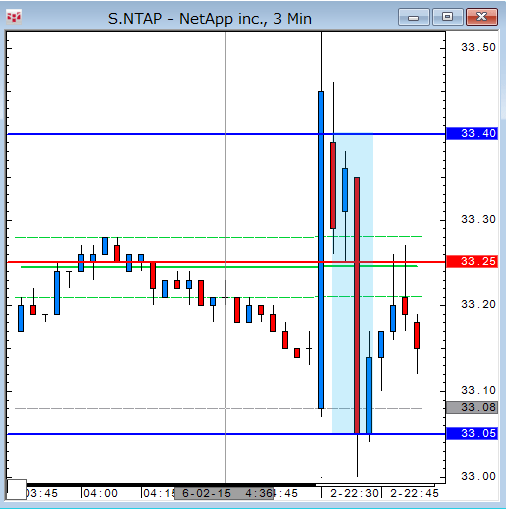Click the white box at chart bottom-left corner

pyautogui.click(x=16, y=489)
